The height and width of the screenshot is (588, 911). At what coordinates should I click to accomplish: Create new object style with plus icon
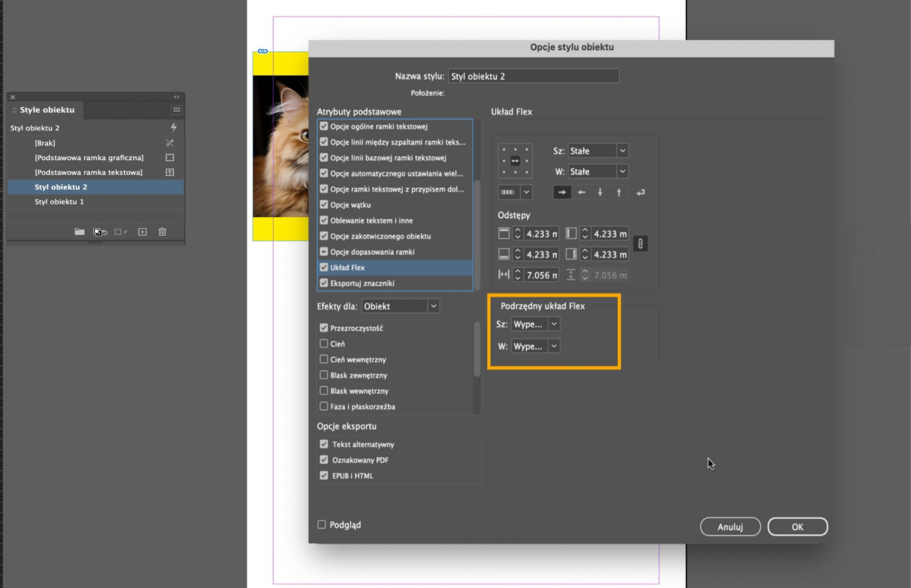coord(142,232)
